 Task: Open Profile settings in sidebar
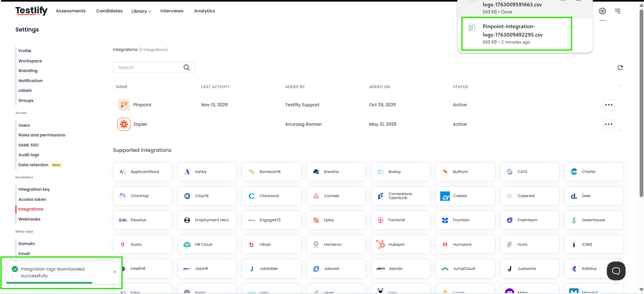25,51
